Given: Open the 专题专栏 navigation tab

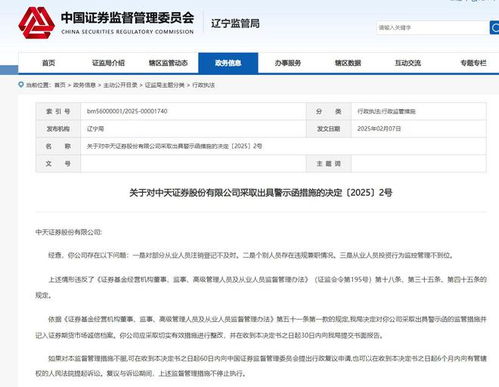Looking at the screenshot, I should coord(473,63).
